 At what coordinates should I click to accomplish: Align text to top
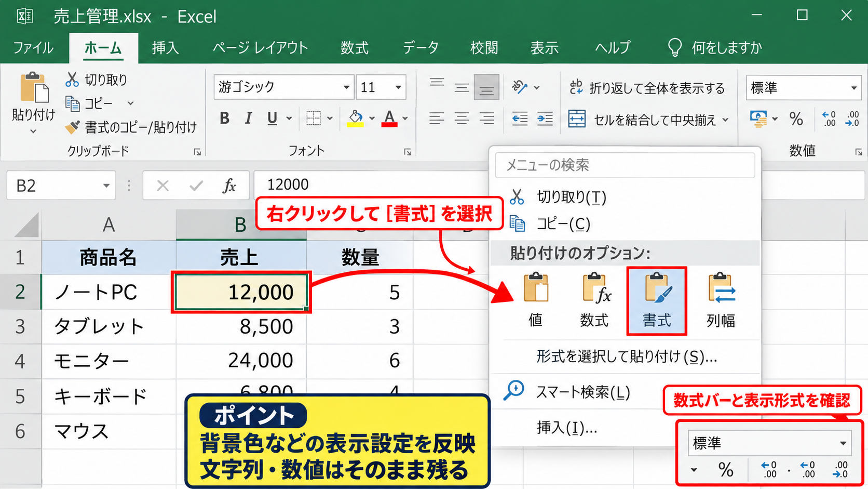coord(437,83)
